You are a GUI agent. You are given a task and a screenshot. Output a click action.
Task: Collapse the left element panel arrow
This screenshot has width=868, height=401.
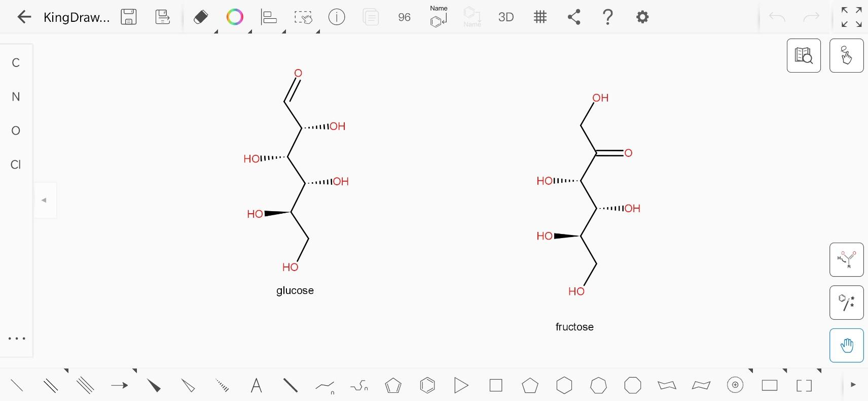(45, 200)
